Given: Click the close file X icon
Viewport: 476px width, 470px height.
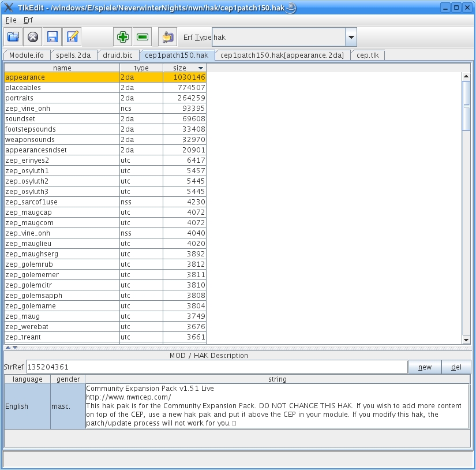Looking at the screenshot, I should (33, 37).
